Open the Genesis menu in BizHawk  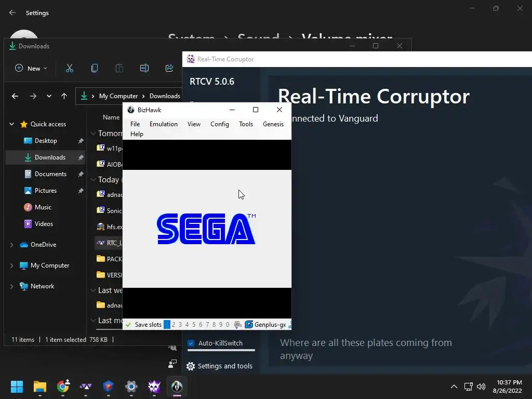pyautogui.click(x=273, y=124)
